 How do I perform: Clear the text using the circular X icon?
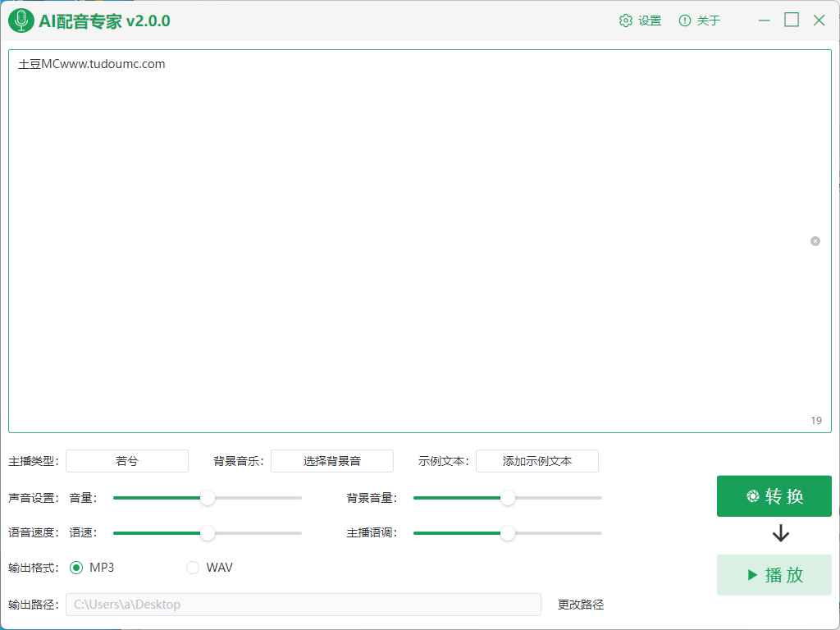(x=815, y=240)
